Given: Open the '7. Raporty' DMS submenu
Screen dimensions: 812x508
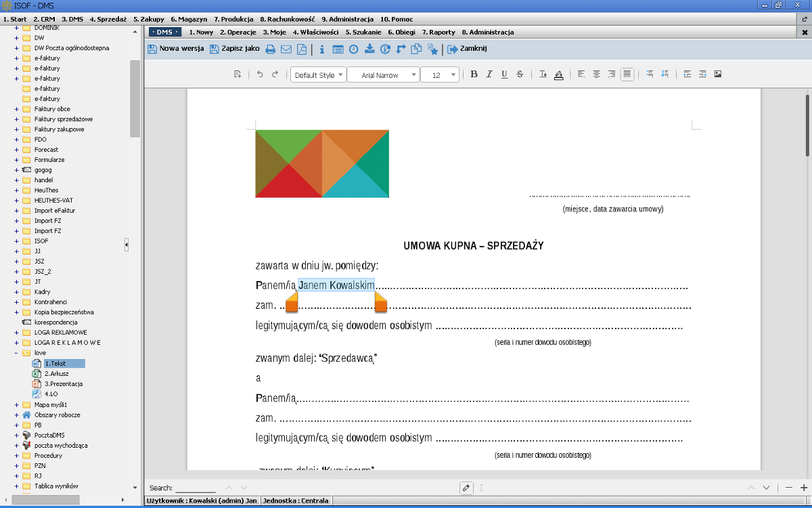Looking at the screenshot, I should tap(438, 32).
